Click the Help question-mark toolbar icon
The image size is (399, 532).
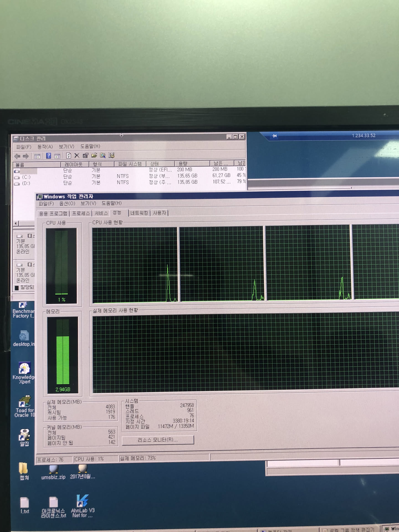click(48, 156)
